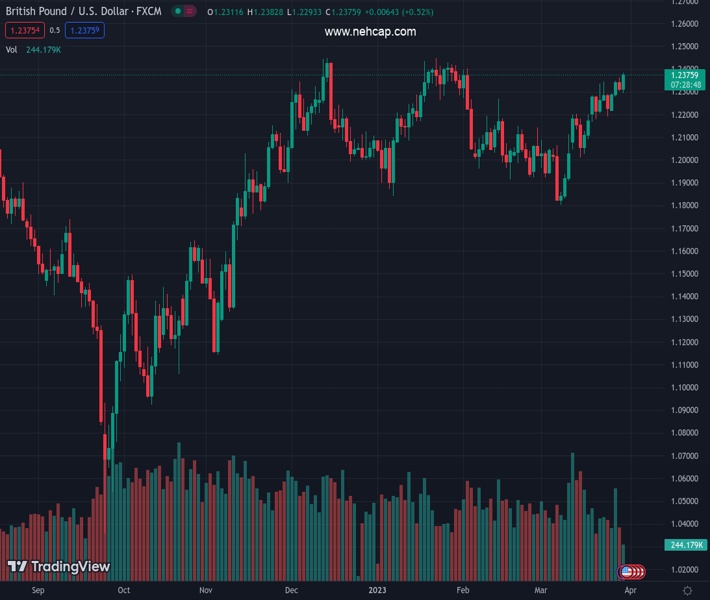Click the Oct label on time axis

123,591
